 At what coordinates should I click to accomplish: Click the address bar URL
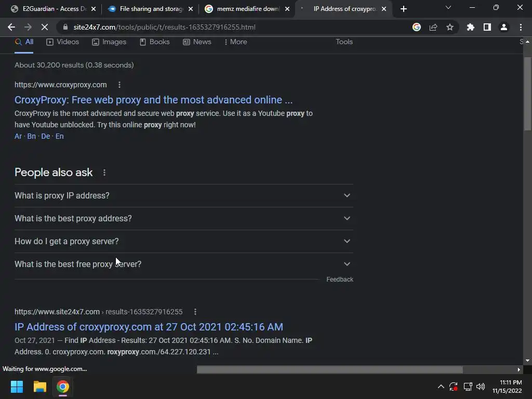(x=164, y=27)
